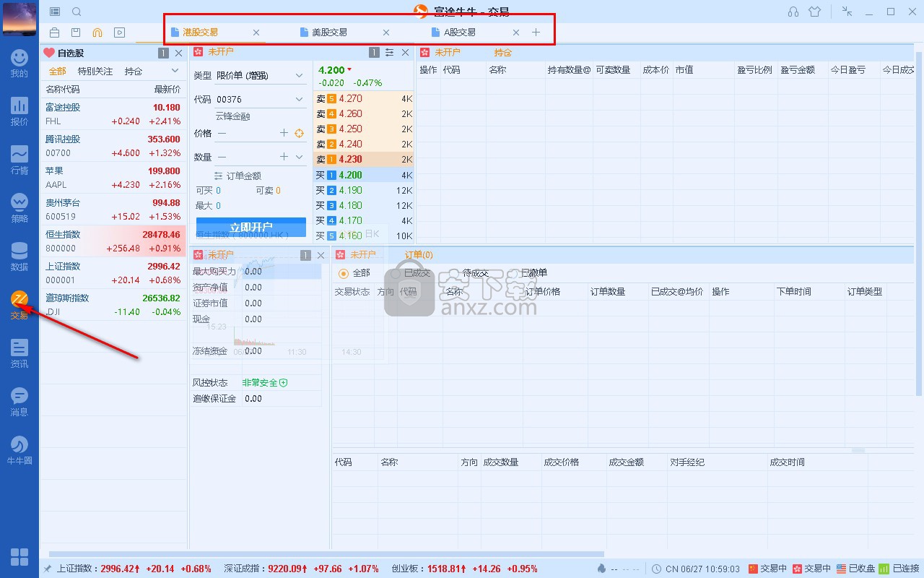This screenshot has width=924, height=578.
Task: Open customer service headset icon
Action: tap(793, 12)
